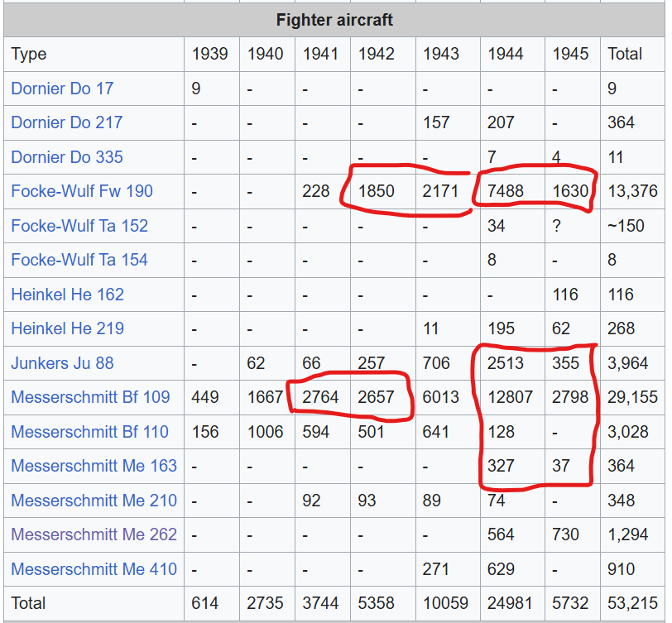Click the 1941 column header

click(x=322, y=54)
